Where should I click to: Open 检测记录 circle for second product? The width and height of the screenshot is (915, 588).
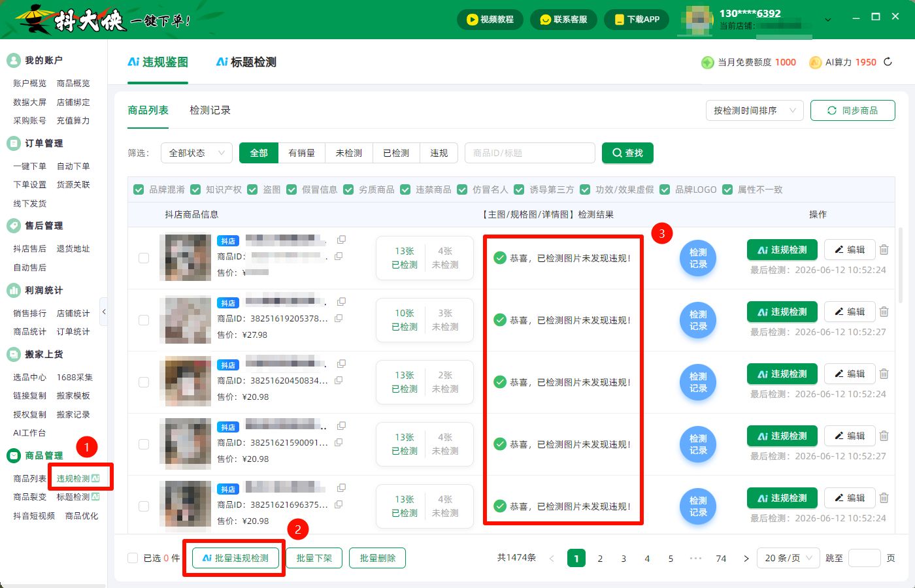click(698, 320)
